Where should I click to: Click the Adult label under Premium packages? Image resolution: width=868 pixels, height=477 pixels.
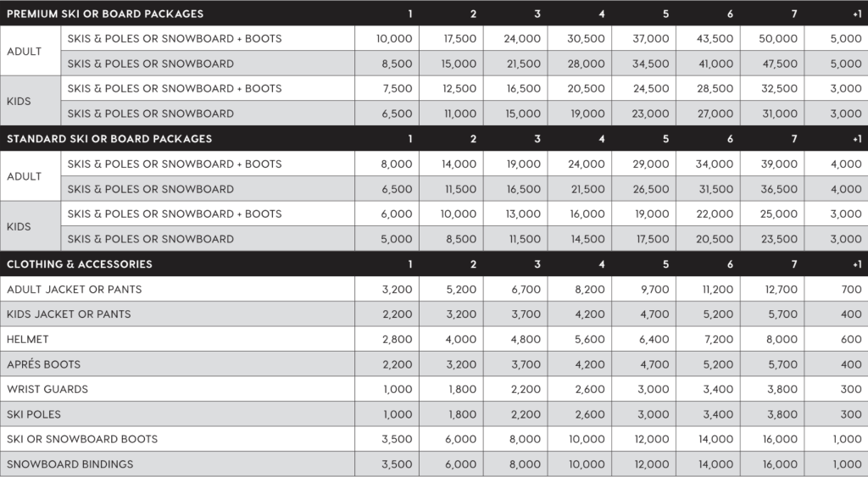tap(25, 51)
